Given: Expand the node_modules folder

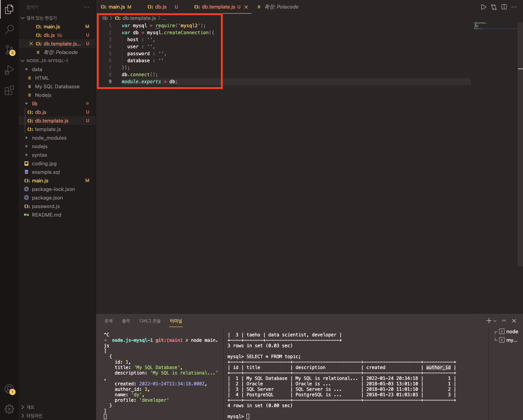Looking at the screenshot, I should click(x=57, y=138).
